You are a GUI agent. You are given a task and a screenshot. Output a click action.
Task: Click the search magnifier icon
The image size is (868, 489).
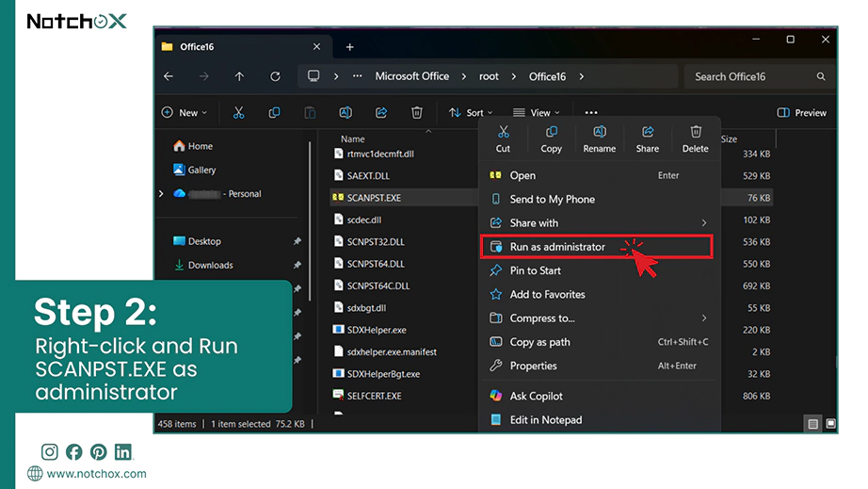(821, 76)
